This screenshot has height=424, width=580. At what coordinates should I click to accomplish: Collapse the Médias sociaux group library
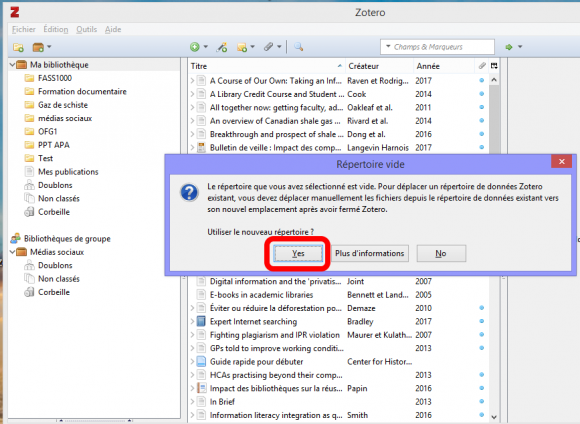pos(12,252)
